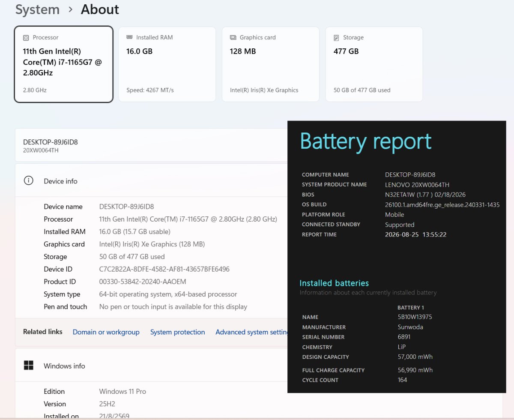
Task: Select battery NAME value 5B10W13975
Action: click(x=415, y=317)
